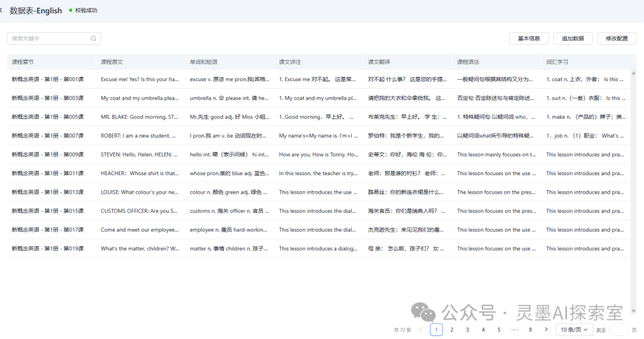Click cell "employee n. 雇员 hard-workin..."
The image size is (644, 339).
tap(229, 230)
